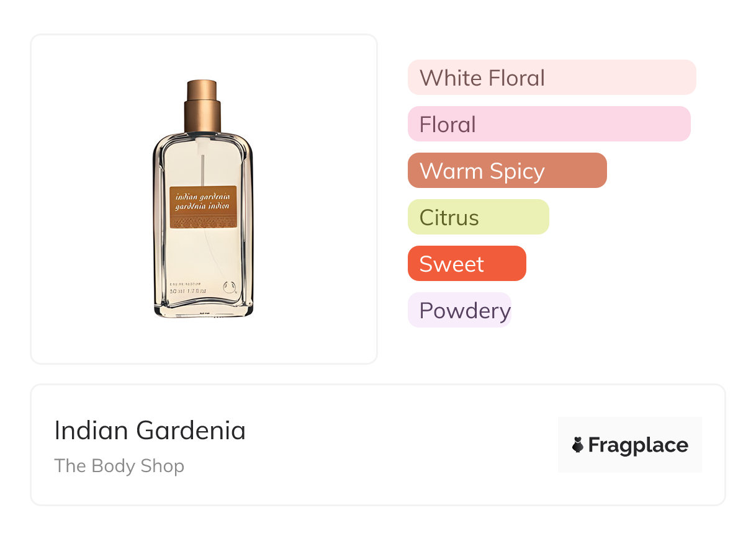The width and height of the screenshot is (756, 536).
Task: Open the perfume bottle product image
Action: (203, 199)
